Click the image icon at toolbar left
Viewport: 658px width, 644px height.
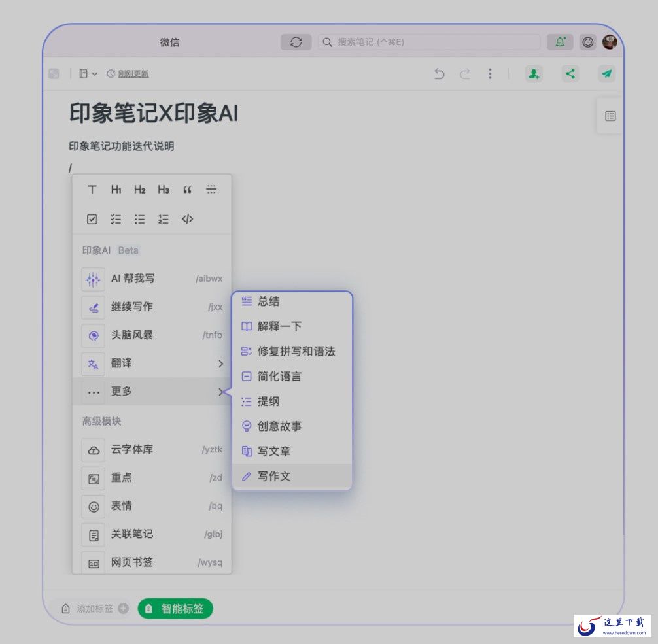pos(54,74)
